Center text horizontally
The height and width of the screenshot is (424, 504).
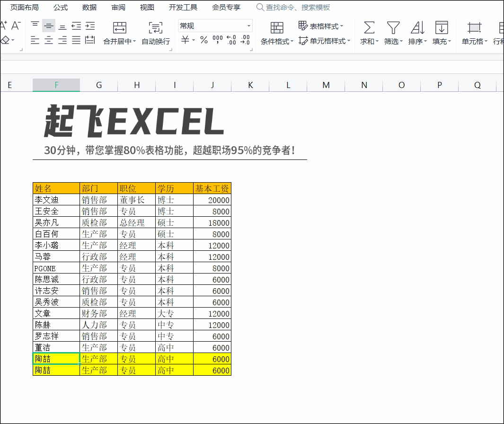[49, 40]
